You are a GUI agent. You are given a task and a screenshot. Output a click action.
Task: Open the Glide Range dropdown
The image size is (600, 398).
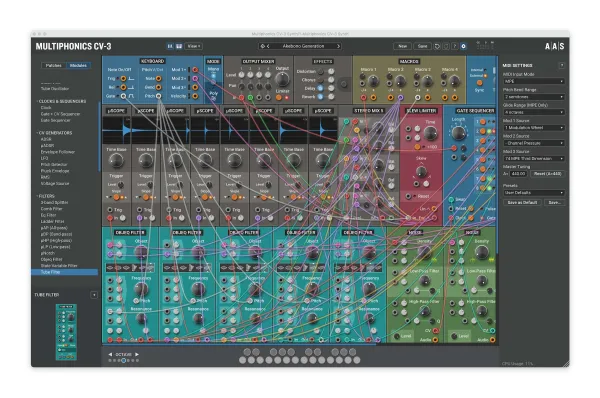(534, 112)
